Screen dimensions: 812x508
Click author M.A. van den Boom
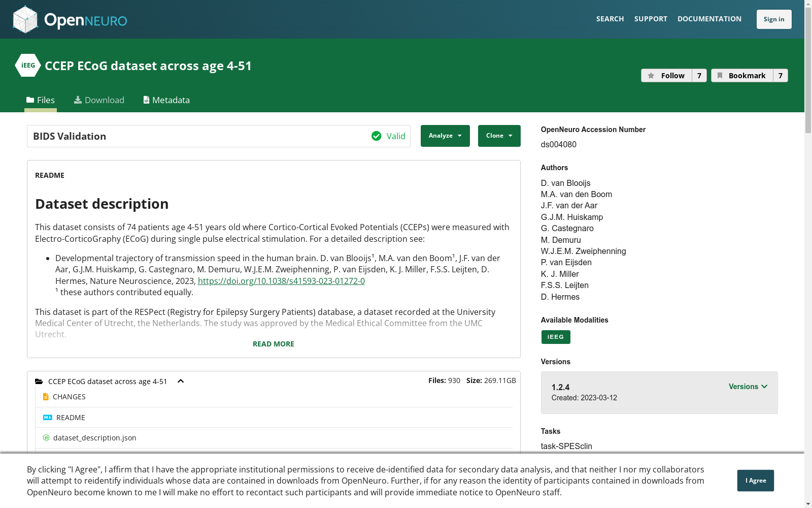click(577, 194)
